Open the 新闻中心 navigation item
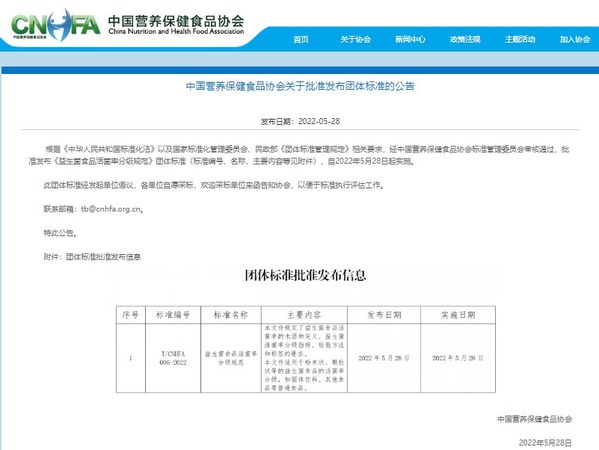The width and height of the screenshot is (599, 450). tap(410, 39)
